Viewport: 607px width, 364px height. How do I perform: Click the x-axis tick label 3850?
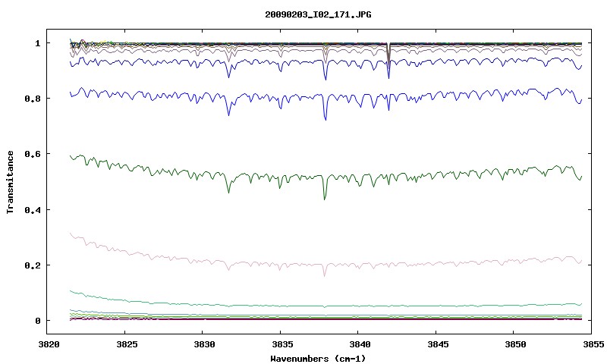(x=515, y=344)
